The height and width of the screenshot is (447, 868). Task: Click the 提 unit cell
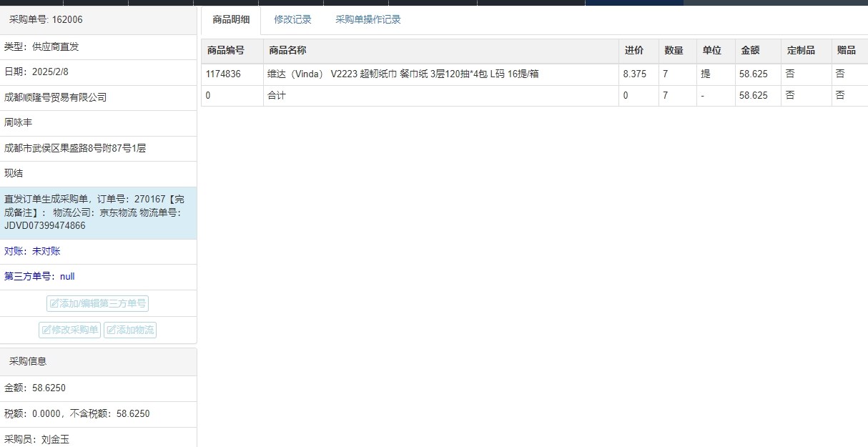[716, 74]
